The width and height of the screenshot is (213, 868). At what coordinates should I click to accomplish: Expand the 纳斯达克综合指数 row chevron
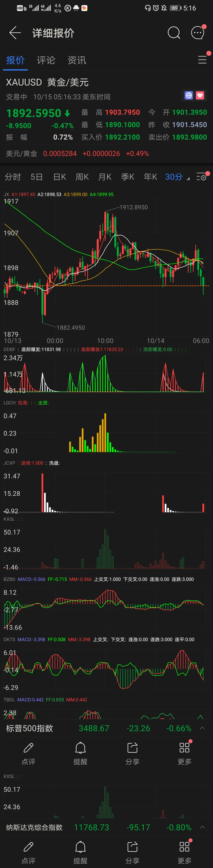click(202, 827)
